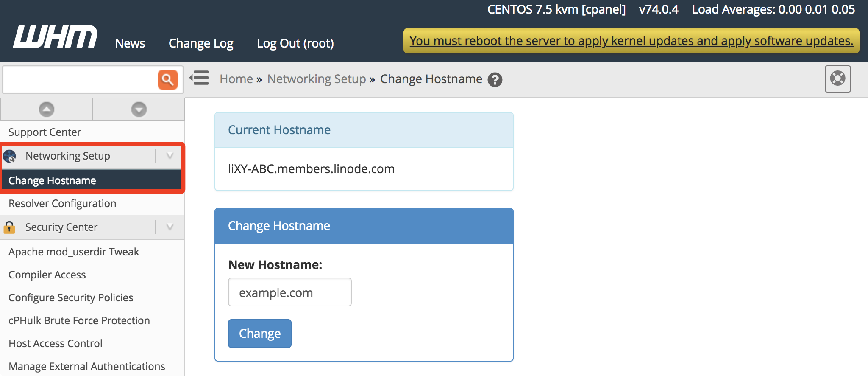This screenshot has height=376, width=868.
Task: Click Log Out (root)
Action: (x=295, y=43)
